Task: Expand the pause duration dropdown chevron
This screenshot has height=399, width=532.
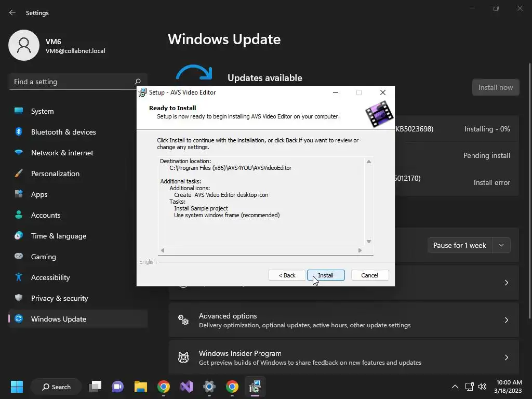Action: click(x=501, y=245)
